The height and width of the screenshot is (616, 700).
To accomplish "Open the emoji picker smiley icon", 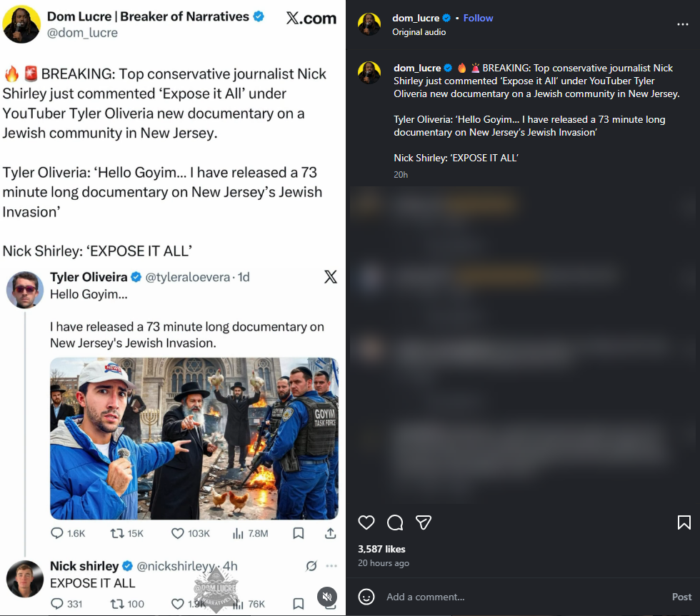I will 366,597.
